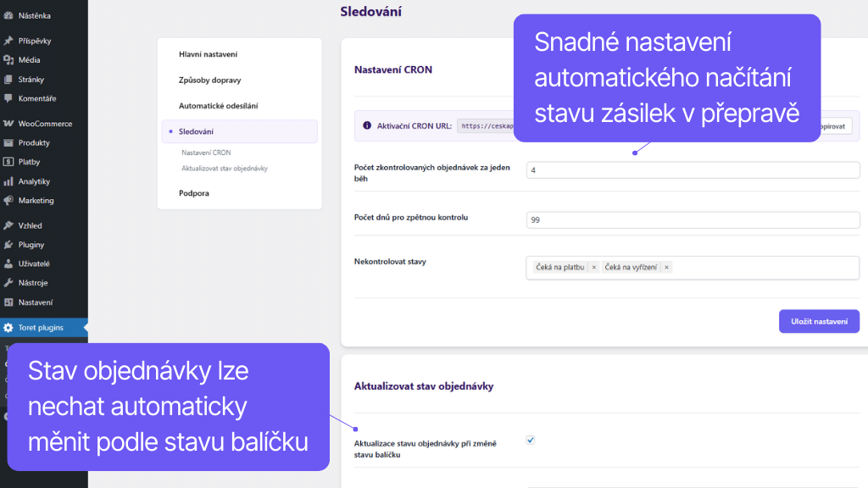The image size is (868, 488).
Task: Remove the Čeká na platbu status tag
Action: tap(593, 266)
